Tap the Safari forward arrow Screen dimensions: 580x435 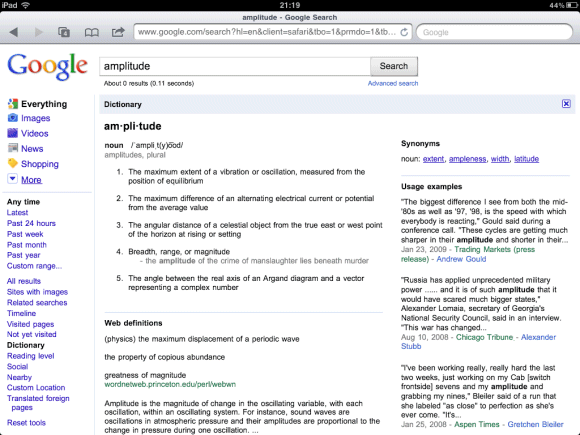point(38,32)
